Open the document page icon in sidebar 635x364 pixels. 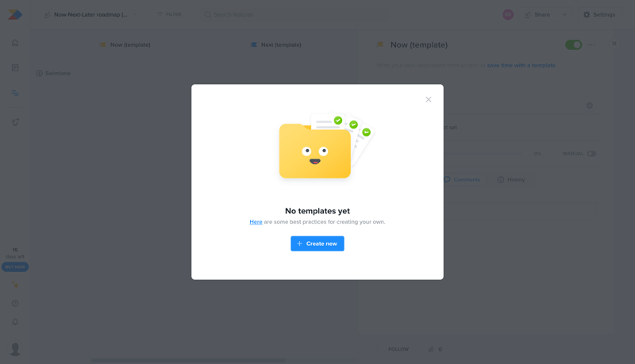pyautogui.click(x=15, y=68)
